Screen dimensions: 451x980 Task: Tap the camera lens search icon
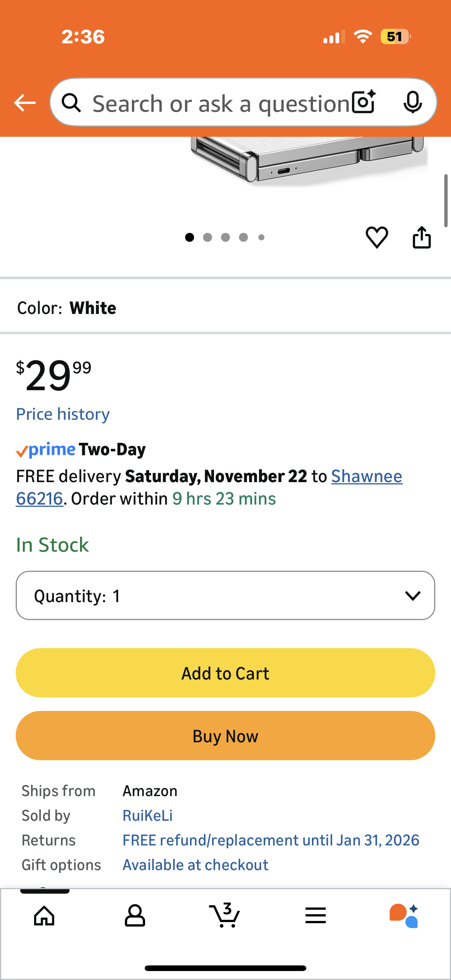(363, 102)
